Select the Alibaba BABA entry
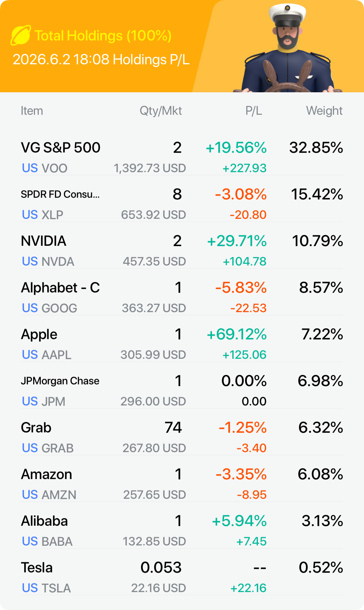The height and width of the screenshot is (610, 364). coord(182,531)
